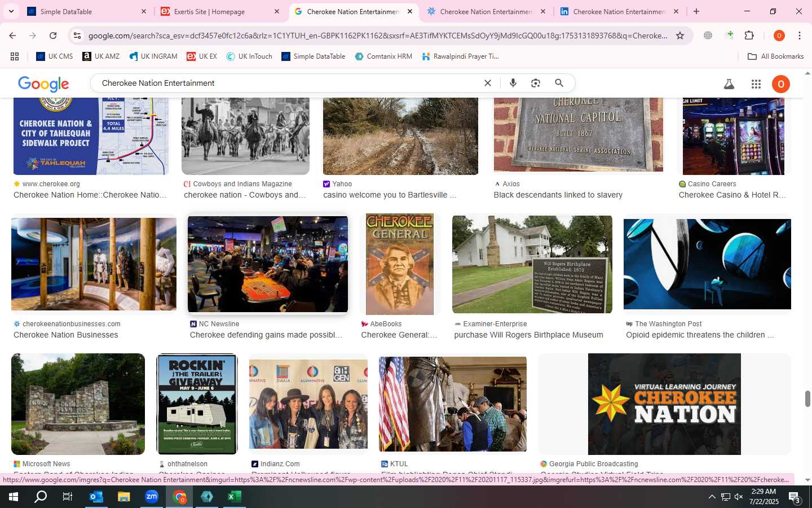Screen dimensions: 812x508
Task: Open the Cherokee National Capitol plaque image
Action: point(578,134)
